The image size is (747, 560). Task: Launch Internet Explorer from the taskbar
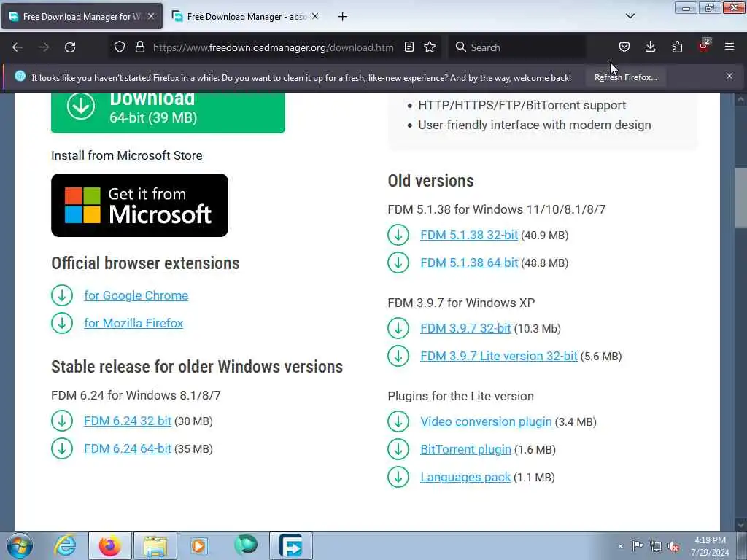[65, 545]
